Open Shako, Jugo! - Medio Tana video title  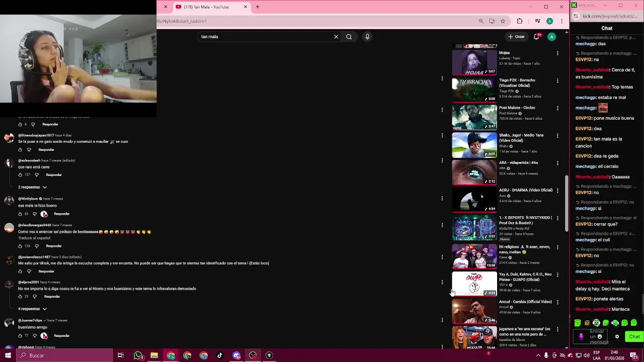pos(521,138)
